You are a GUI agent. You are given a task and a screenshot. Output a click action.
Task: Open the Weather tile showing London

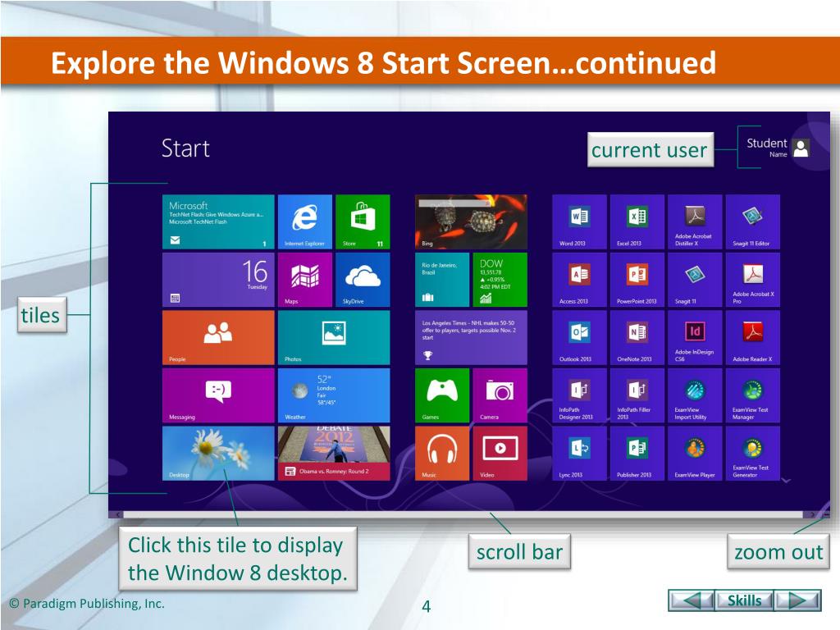[334, 395]
